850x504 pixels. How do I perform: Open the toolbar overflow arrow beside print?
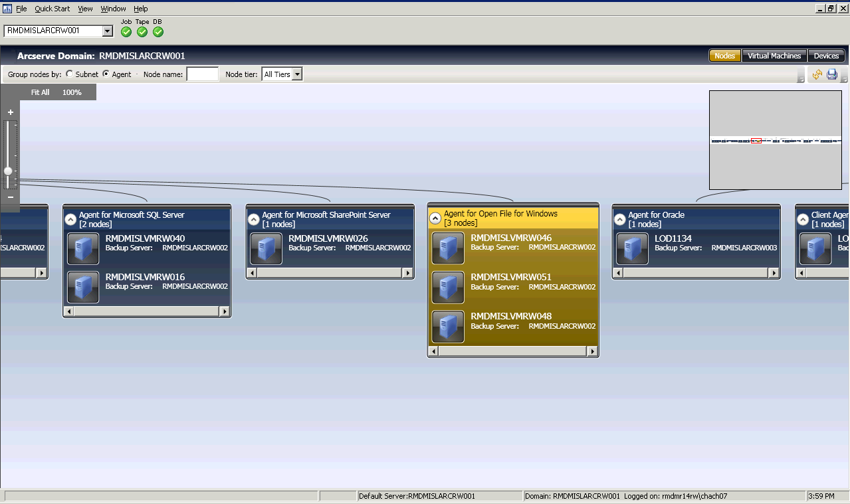tap(844, 76)
